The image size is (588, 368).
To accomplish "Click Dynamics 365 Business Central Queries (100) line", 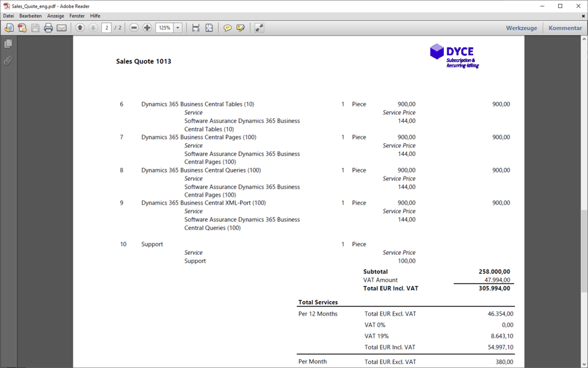I will pyautogui.click(x=201, y=170).
